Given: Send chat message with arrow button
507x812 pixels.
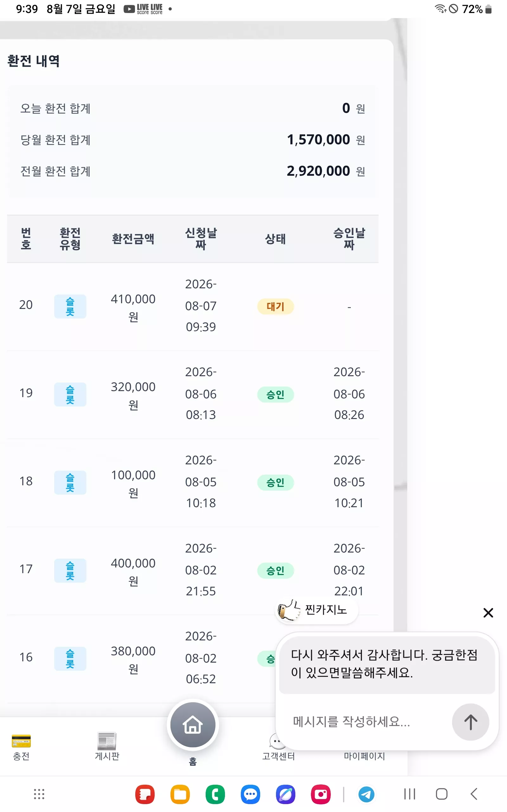Looking at the screenshot, I should [x=470, y=722].
